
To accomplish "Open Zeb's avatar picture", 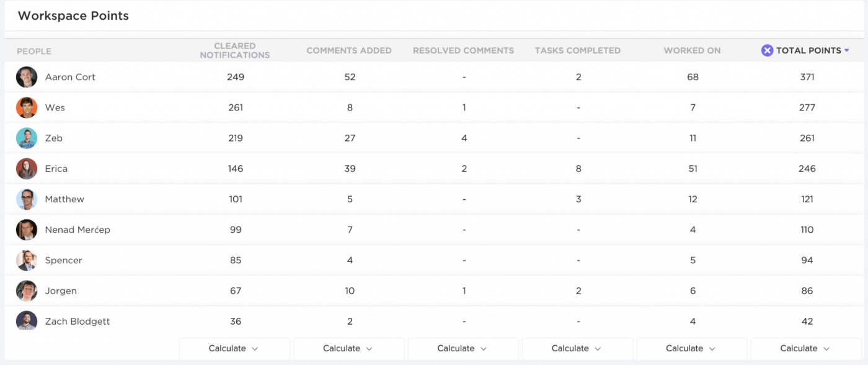I will tap(27, 138).
